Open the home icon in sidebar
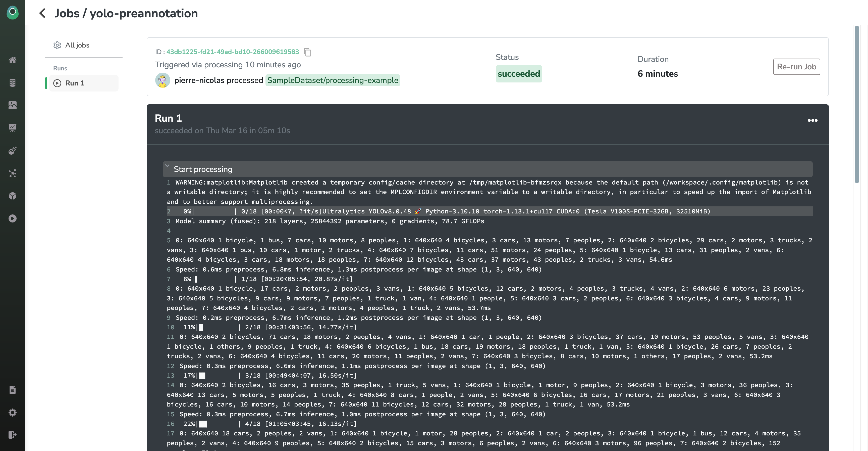This screenshot has height=451, width=868. coord(13,60)
